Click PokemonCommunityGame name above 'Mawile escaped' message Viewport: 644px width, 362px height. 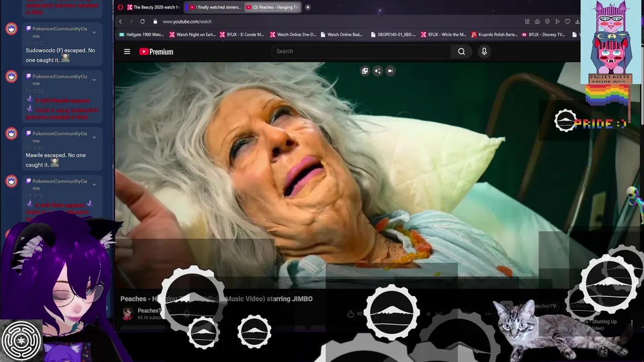pyautogui.click(x=59, y=137)
